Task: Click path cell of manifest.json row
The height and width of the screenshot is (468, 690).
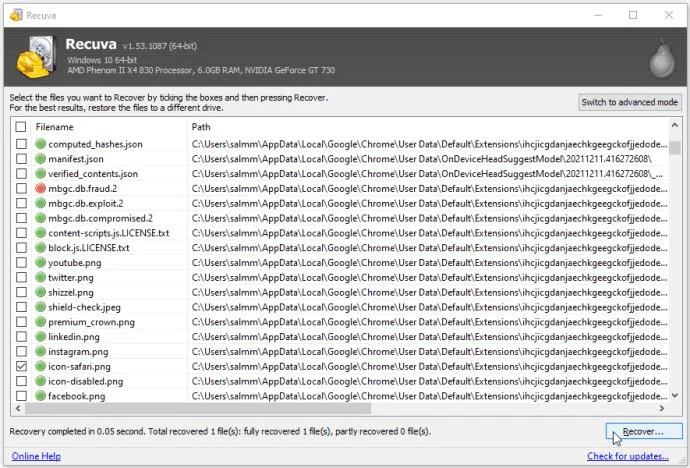Action: (x=422, y=159)
